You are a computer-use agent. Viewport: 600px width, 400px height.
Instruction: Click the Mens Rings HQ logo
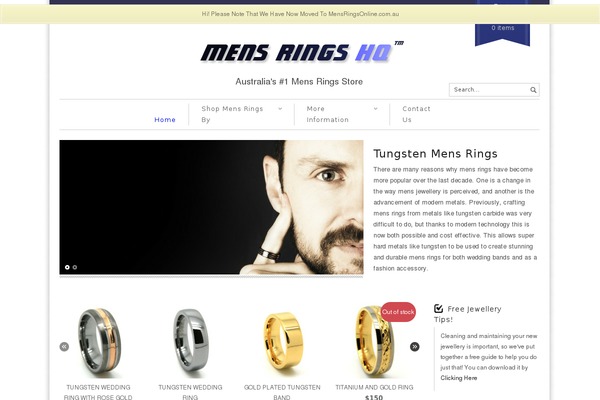tap(302, 52)
